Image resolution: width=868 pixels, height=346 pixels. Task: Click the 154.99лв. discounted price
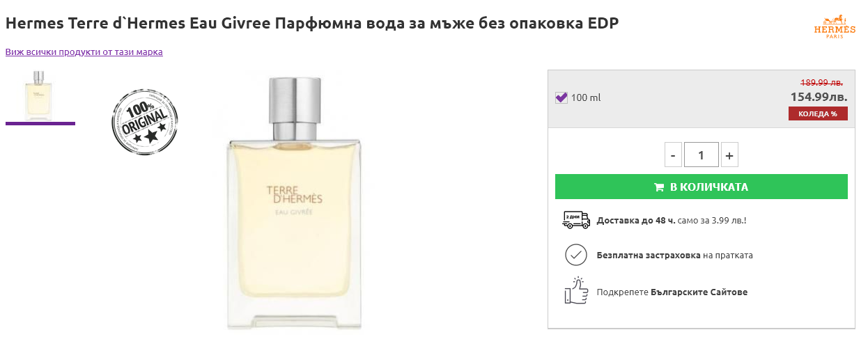(x=819, y=97)
